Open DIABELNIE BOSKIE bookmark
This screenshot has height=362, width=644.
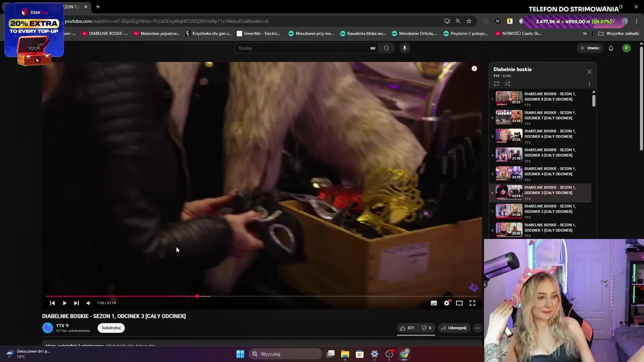point(105,34)
